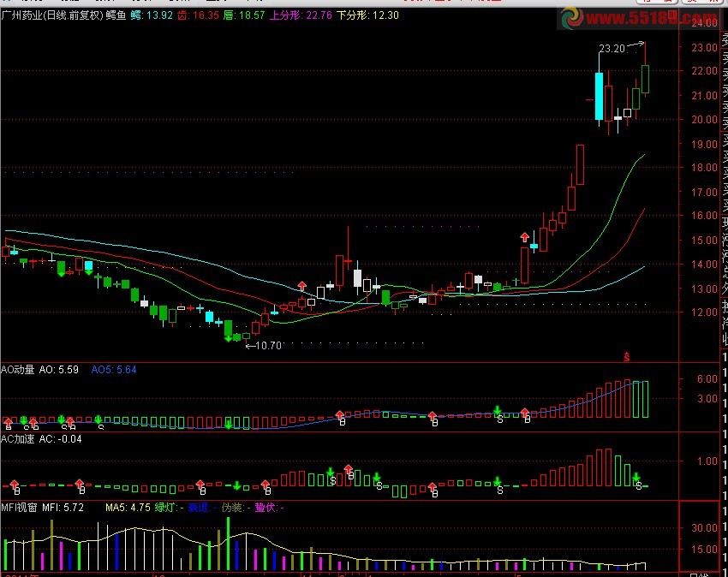Click the MFI: 5.72 value label

click(x=63, y=508)
